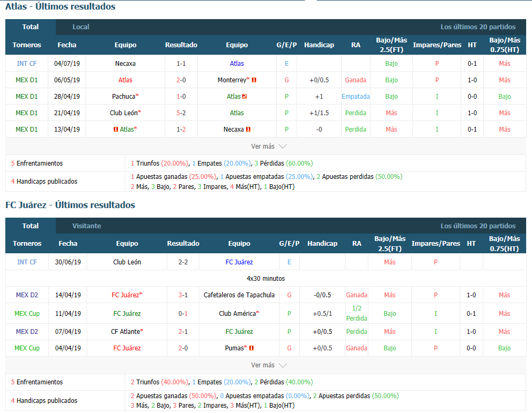The width and height of the screenshot is (532, 413).
Task: Open the MEX Cup link on 11/04/19
Action: (27, 314)
